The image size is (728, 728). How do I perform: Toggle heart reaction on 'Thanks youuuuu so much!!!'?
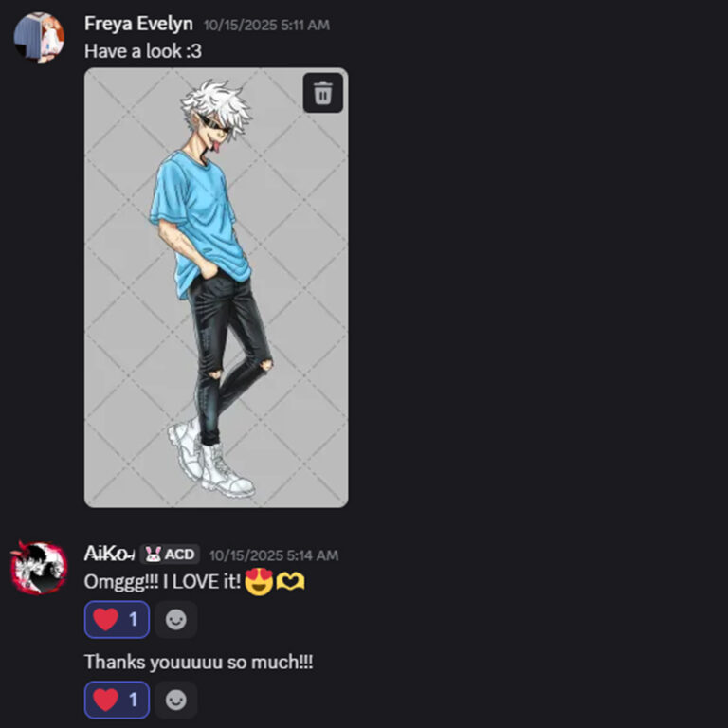click(117, 700)
